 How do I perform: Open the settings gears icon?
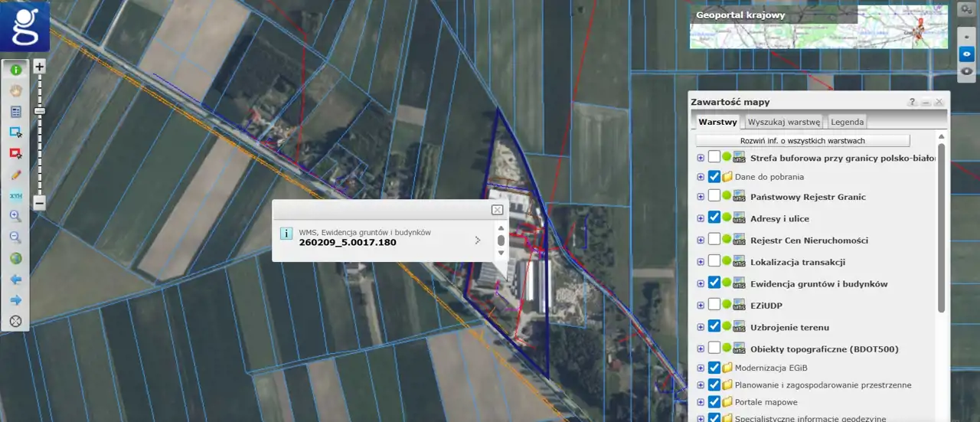pos(965,10)
